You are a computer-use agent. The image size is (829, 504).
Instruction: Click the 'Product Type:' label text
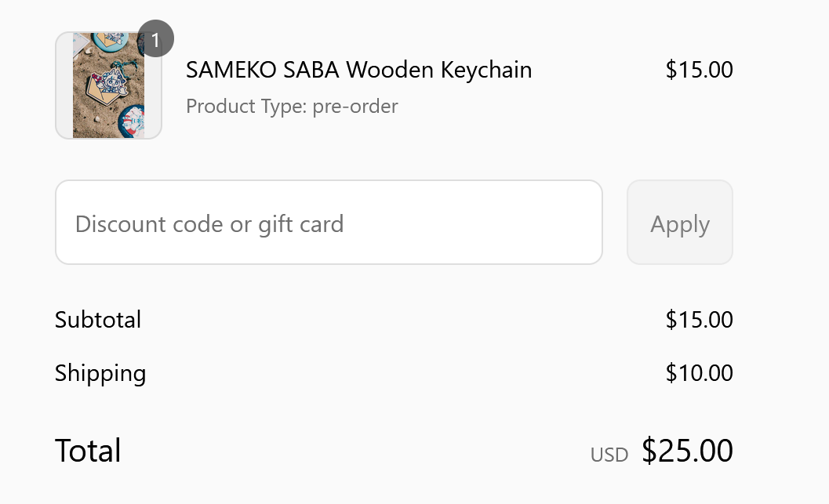[246, 106]
